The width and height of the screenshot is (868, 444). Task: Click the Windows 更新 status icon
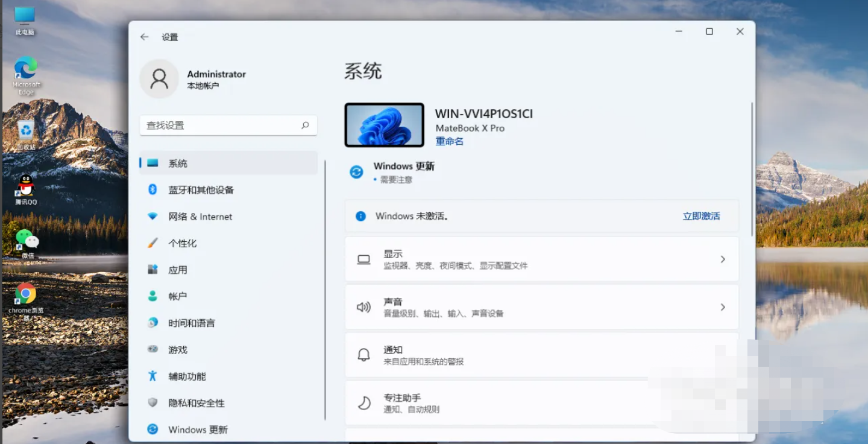(x=356, y=172)
